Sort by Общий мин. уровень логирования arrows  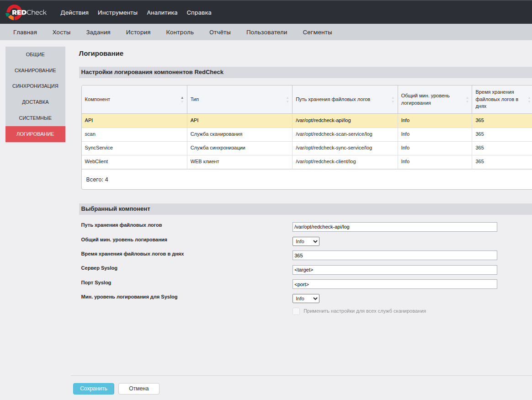(467, 99)
